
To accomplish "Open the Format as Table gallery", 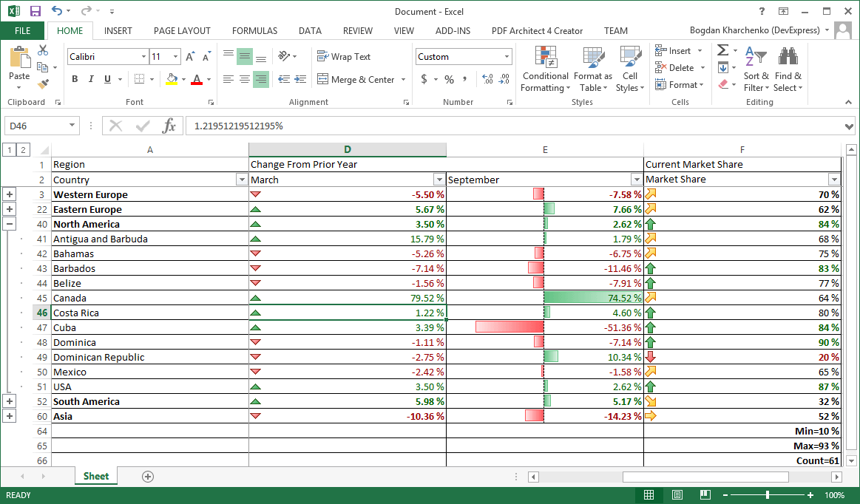I will [x=592, y=70].
